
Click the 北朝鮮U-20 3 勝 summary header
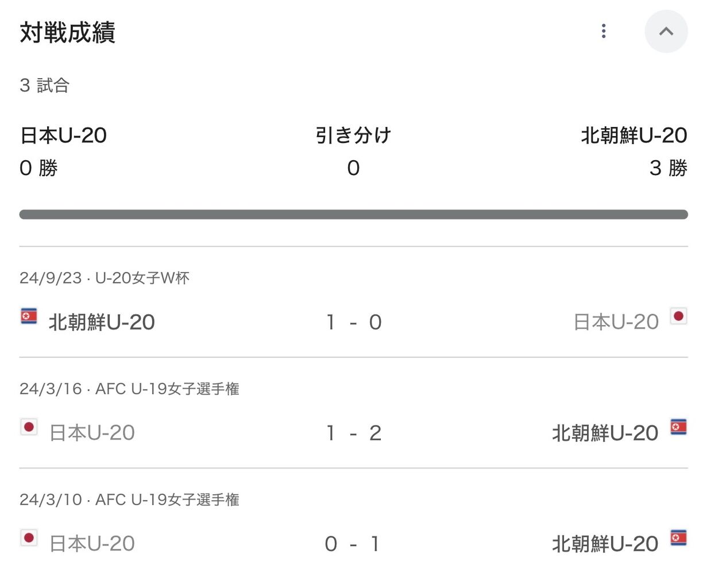pos(633,151)
